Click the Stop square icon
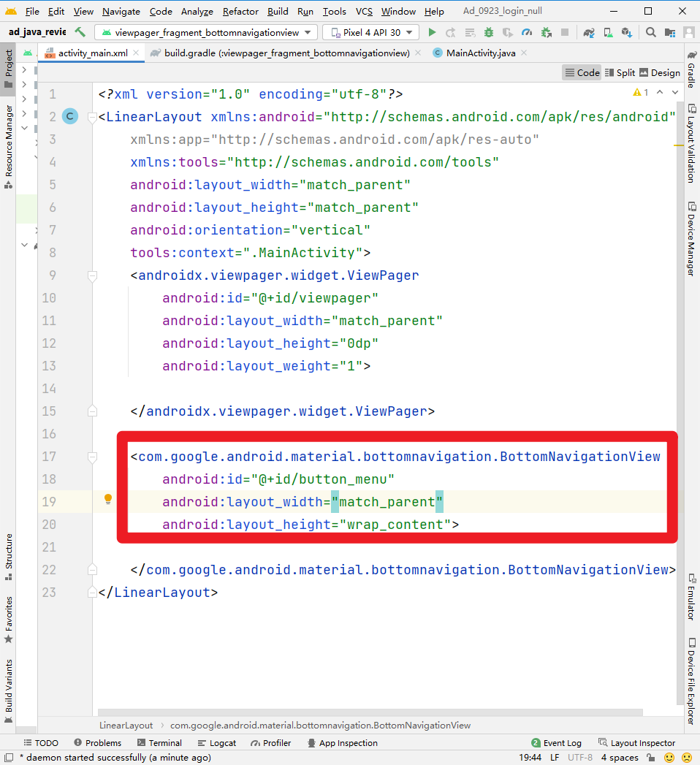700x765 pixels. coord(565,32)
